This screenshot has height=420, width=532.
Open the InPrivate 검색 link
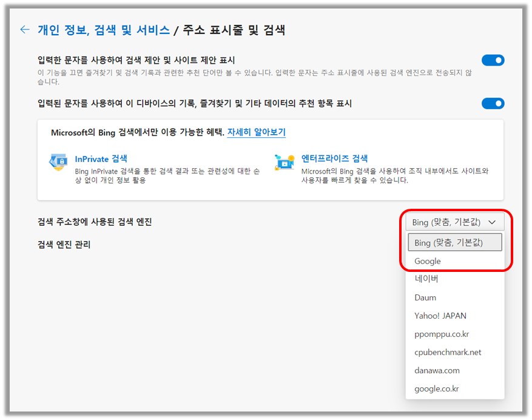(x=101, y=158)
